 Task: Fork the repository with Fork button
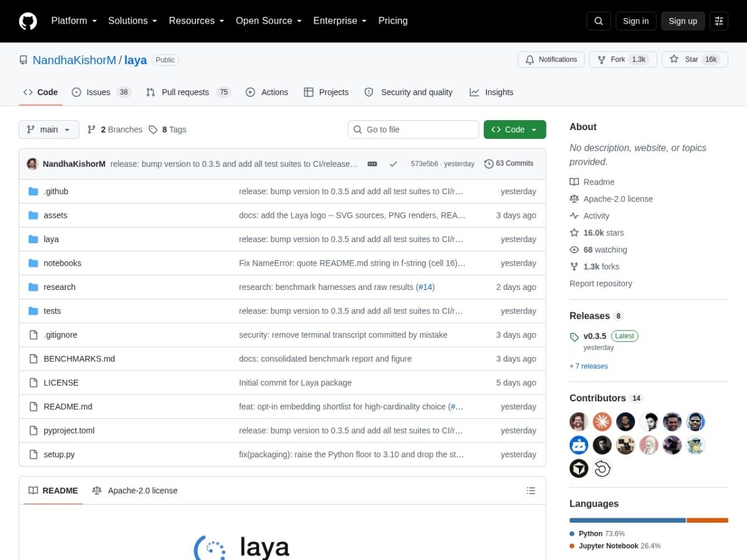[623, 60]
